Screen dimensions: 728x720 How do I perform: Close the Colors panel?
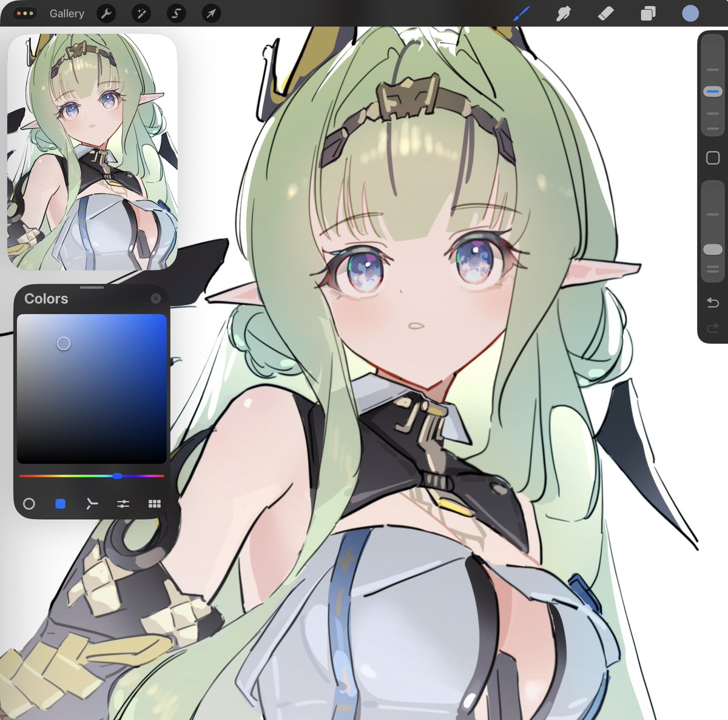click(x=156, y=298)
